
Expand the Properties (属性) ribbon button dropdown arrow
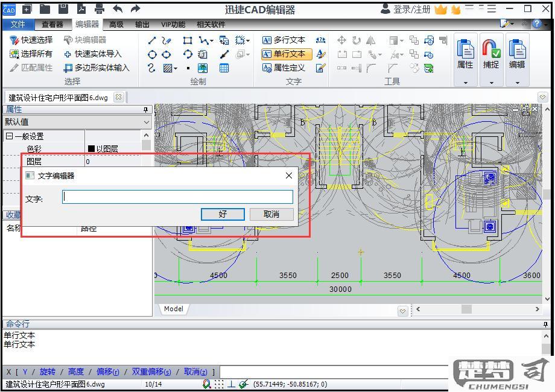click(x=466, y=83)
